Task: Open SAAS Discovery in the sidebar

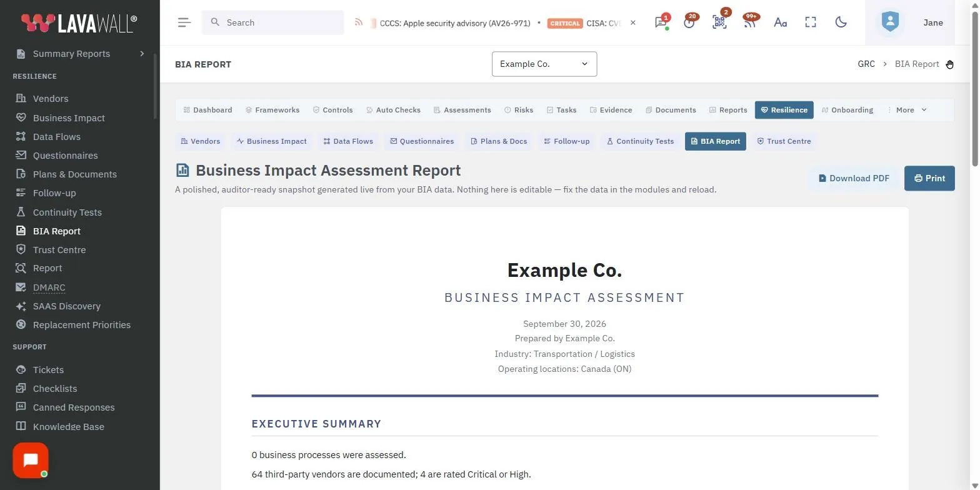Action: (66, 306)
